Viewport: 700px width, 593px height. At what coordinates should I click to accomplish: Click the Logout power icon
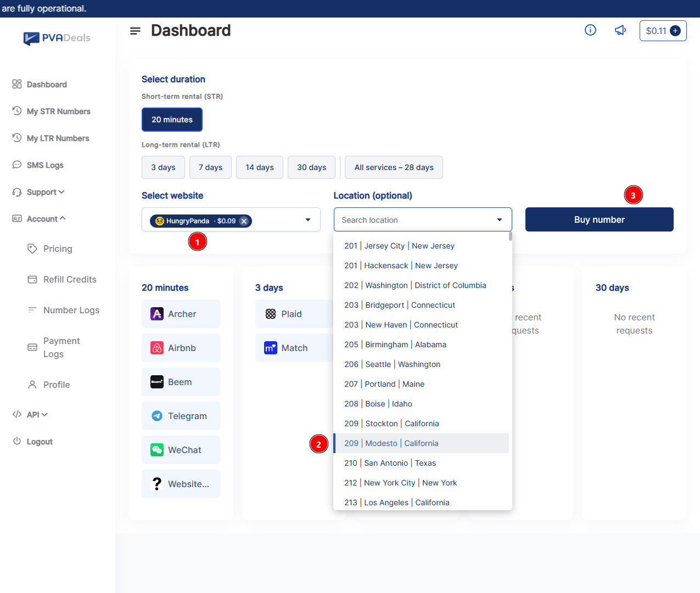[17, 441]
